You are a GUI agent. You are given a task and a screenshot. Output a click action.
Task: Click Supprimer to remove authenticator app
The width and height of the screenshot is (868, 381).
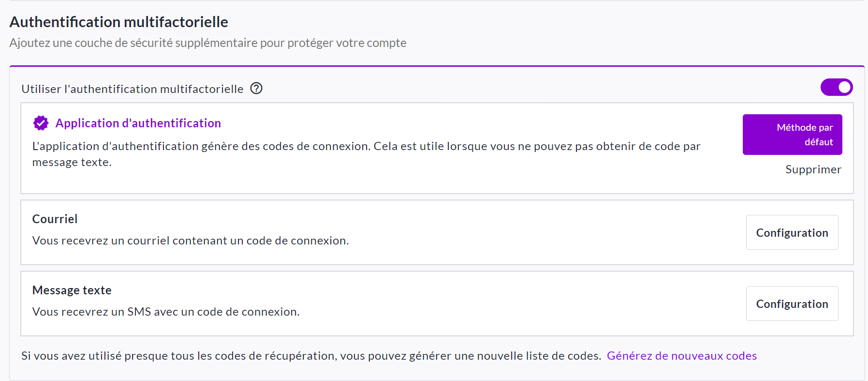pyautogui.click(x=813, y=169)
